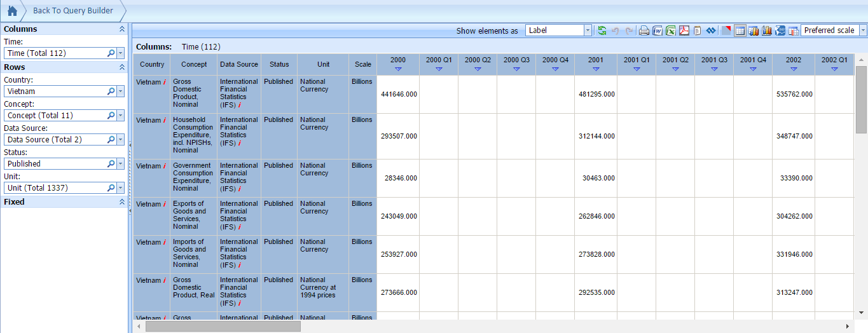This screenshot has width=868, height=333.
Task: Export data to Word document
Action: (658, 31)
